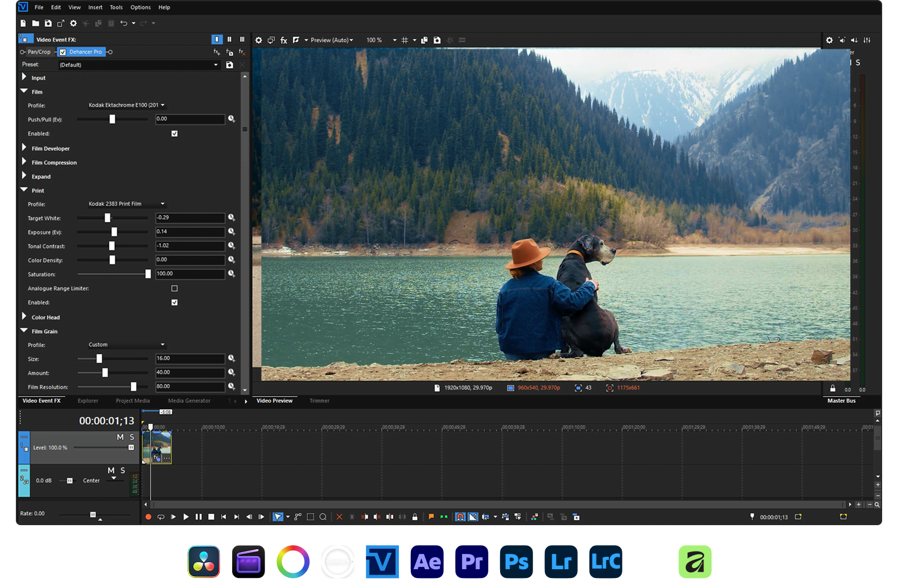This screenshot has width=898, height=588.
Task: Click the Stop button in transport bar
Action: [x=212, y=517]
